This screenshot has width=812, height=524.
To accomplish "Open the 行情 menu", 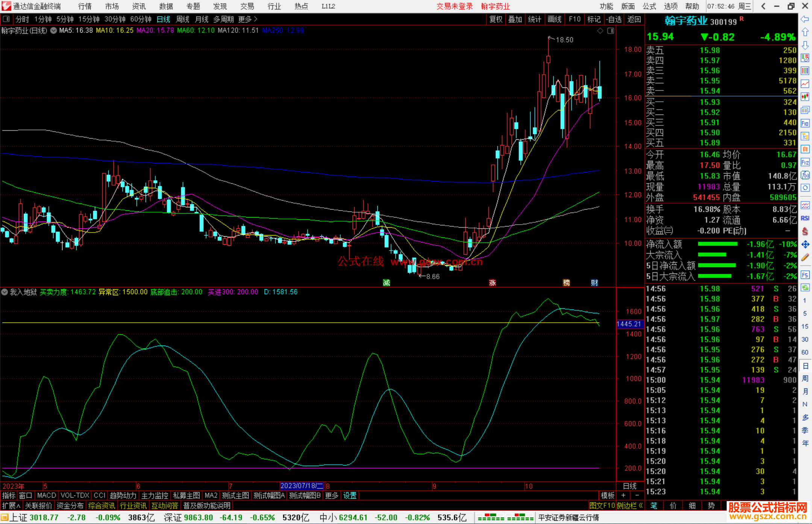I will coord(85,6).
